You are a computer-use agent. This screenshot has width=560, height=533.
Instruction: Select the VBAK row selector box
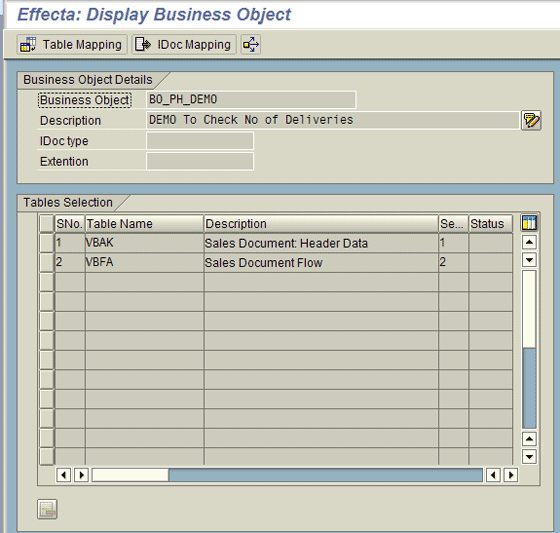coord(46,243)
